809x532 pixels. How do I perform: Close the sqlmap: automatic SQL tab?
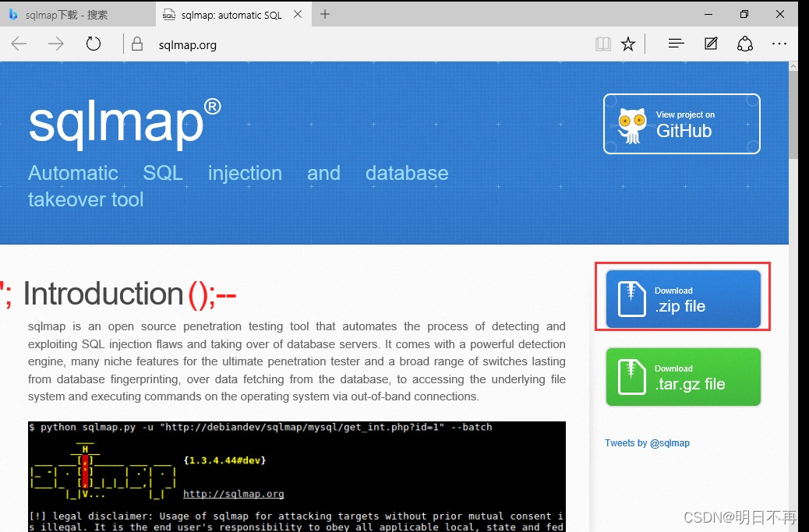click(x=298, y=15)
